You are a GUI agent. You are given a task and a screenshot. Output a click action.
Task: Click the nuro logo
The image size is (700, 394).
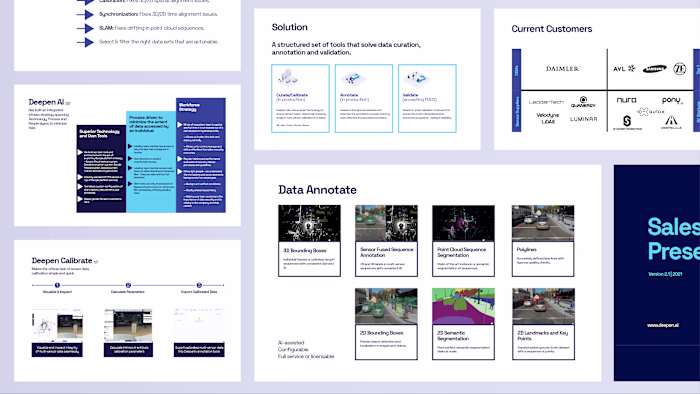coord(626,100)
